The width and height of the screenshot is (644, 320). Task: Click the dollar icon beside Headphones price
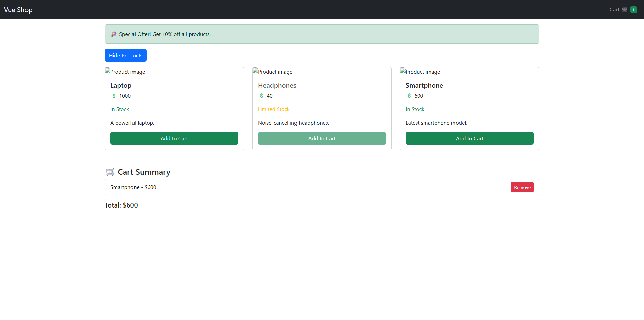point(262,96)
